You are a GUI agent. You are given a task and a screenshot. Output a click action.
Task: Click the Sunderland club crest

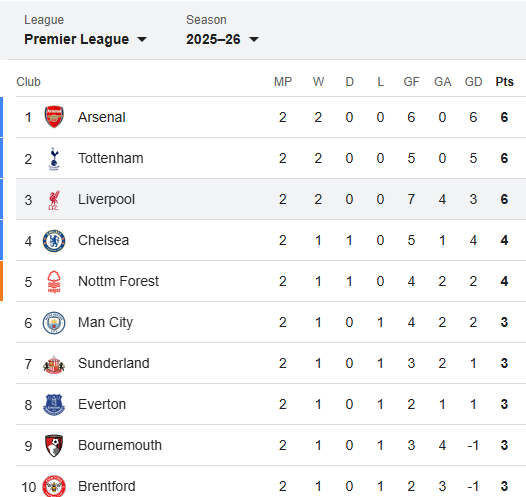point(54,364)
